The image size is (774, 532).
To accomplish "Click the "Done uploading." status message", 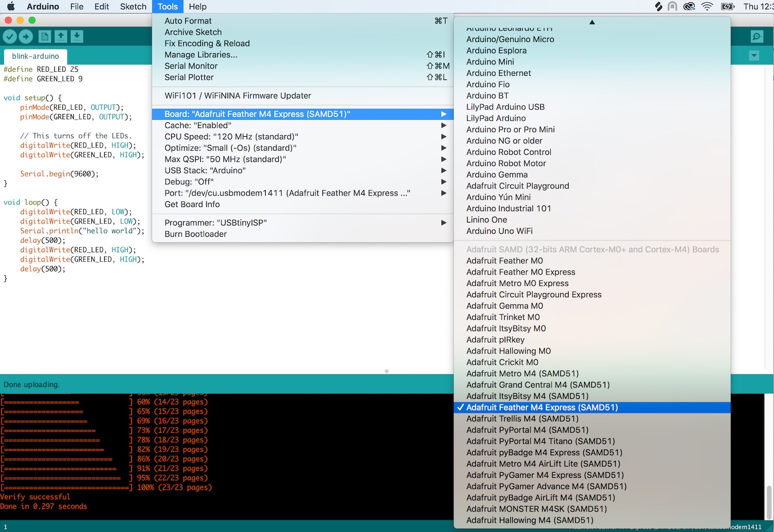I will pyautogui.click(x=31, y=384).
